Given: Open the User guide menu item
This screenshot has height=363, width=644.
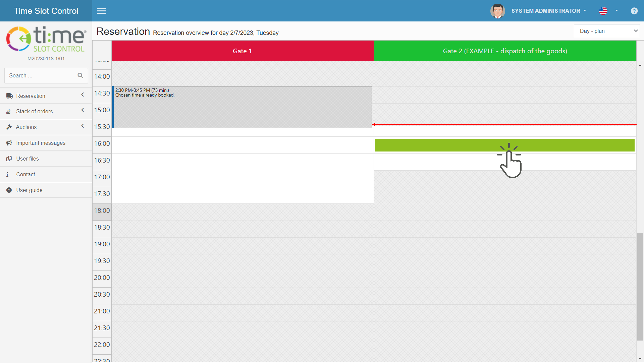Looking at the screenshot, I should [x=29, y=190].
